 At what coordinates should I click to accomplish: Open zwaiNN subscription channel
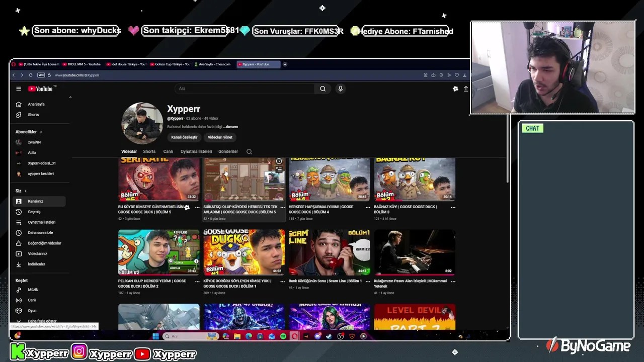tap(39, 142)
